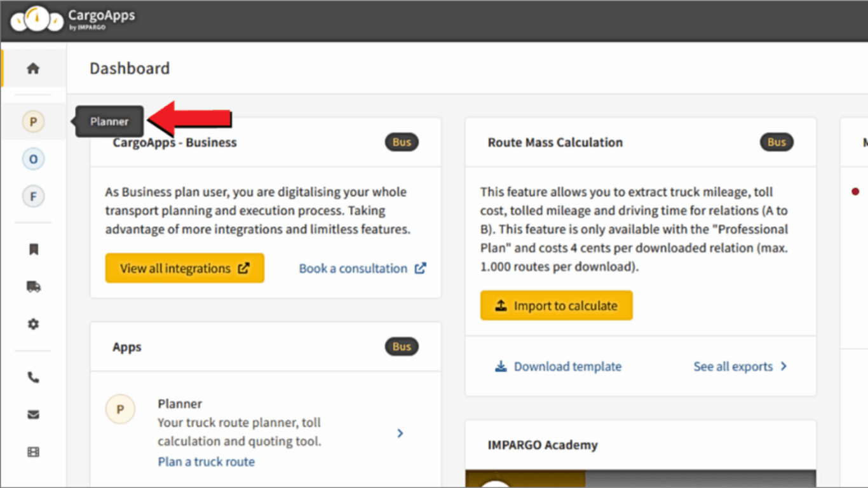The width and height of the screenshot is (868, 488).
Task: Click the envelope mail icon in the sidebar
Action: point(33,415)
